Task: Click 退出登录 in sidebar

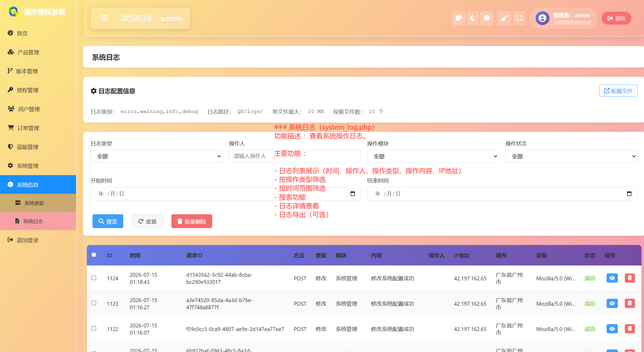Action: click(x=38, y=240)
